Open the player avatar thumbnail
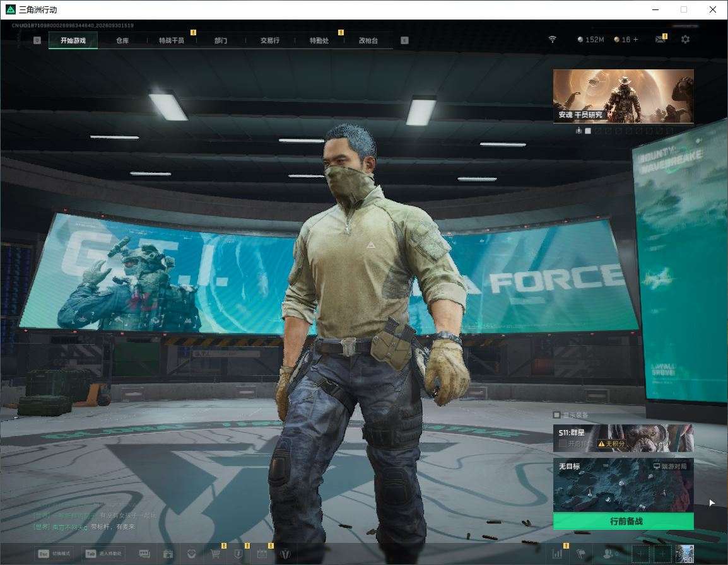The image size is (728, 565). [685, 554]
